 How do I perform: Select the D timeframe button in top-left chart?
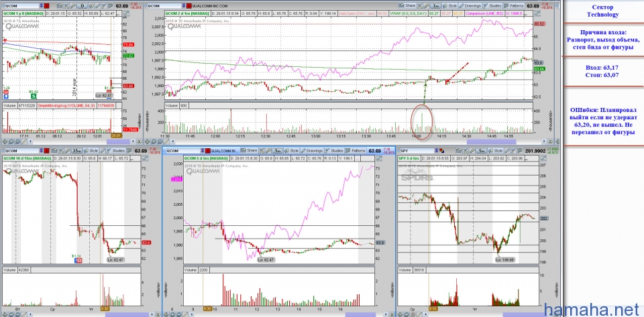tap(82, 6)
